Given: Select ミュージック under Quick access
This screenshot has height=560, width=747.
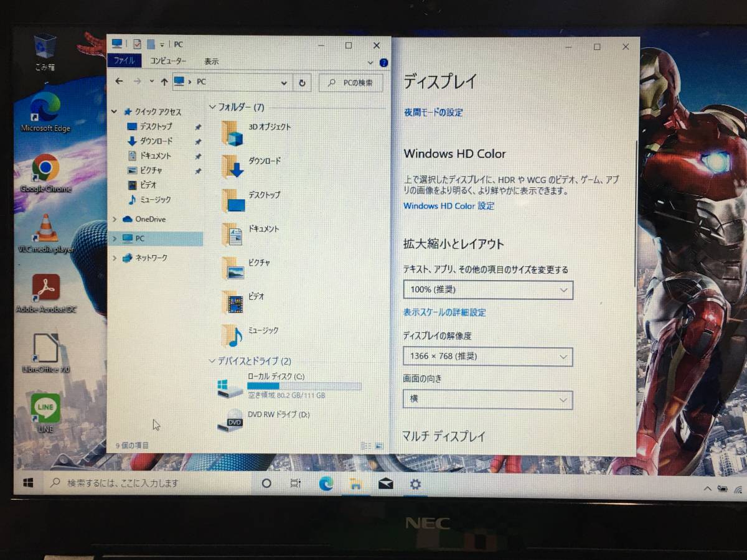Looking at the screenshot, I should coord(156,200).
